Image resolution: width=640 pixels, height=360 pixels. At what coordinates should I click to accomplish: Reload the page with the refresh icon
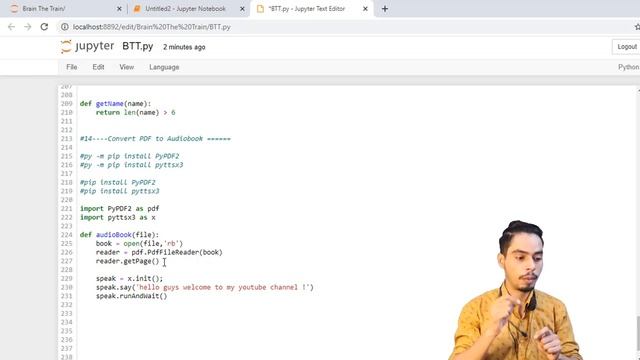click(x=44, y=27)
